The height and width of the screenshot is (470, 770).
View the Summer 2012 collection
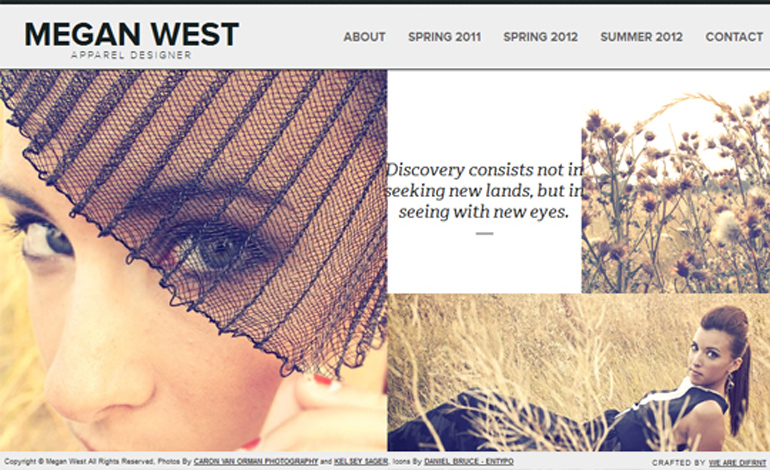pyautogui.click(x=641, y=37)
